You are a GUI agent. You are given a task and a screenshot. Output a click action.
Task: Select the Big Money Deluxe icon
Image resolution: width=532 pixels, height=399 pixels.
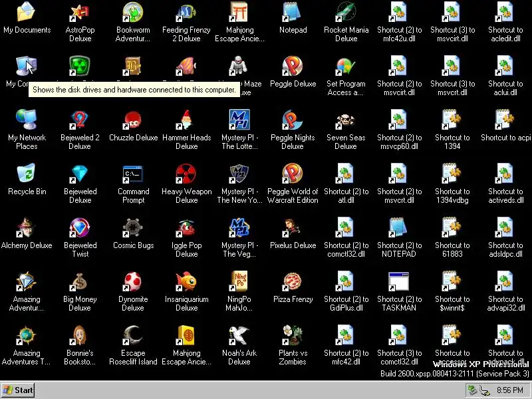80,281
